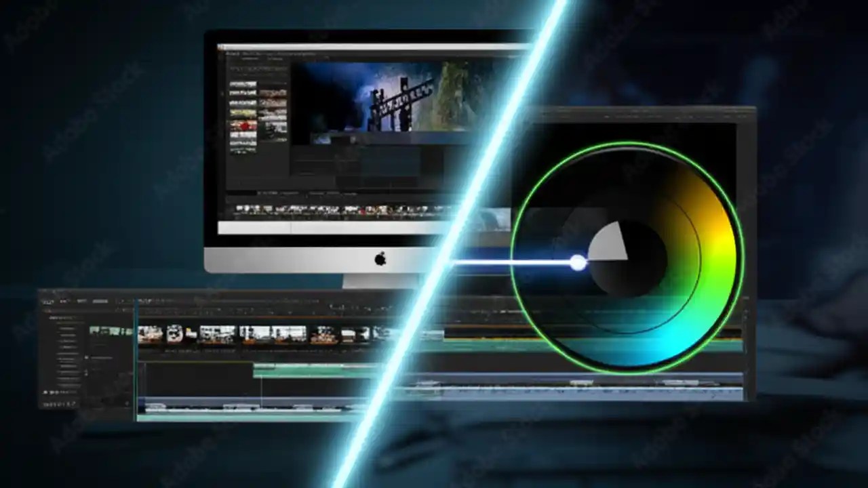Select the red clip thumbnail in the media bin
Viewport: 868px width, 488px height.
tap(243, 125)
